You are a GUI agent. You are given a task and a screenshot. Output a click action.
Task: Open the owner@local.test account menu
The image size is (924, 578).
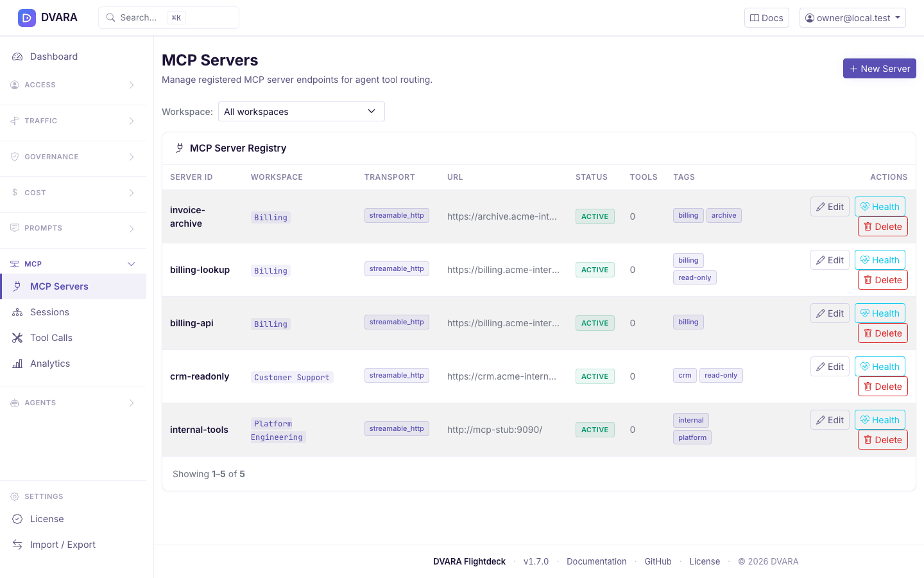click(852, 18)
